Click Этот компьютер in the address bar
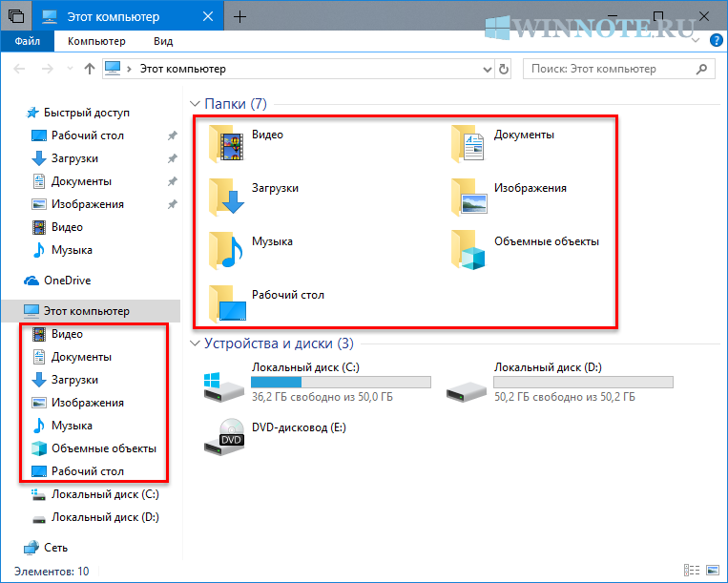This screenshot has height=583, width=728. (x=183, y=69)
